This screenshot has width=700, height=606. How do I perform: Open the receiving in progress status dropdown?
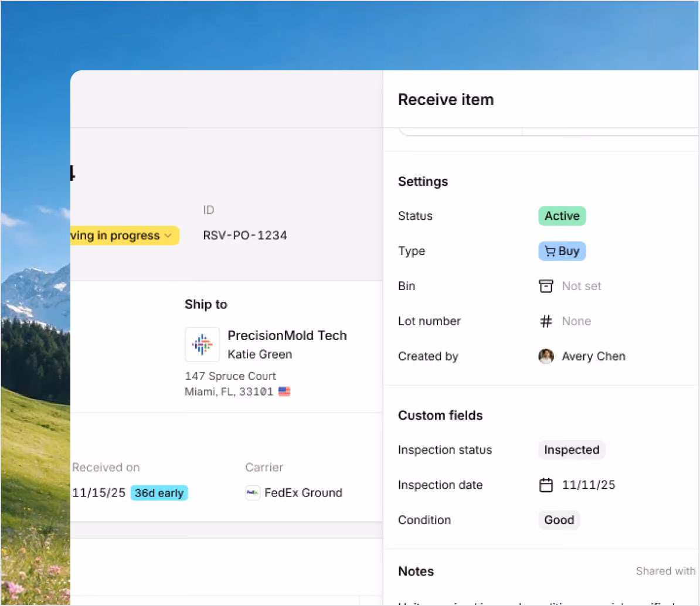[124, 235]
